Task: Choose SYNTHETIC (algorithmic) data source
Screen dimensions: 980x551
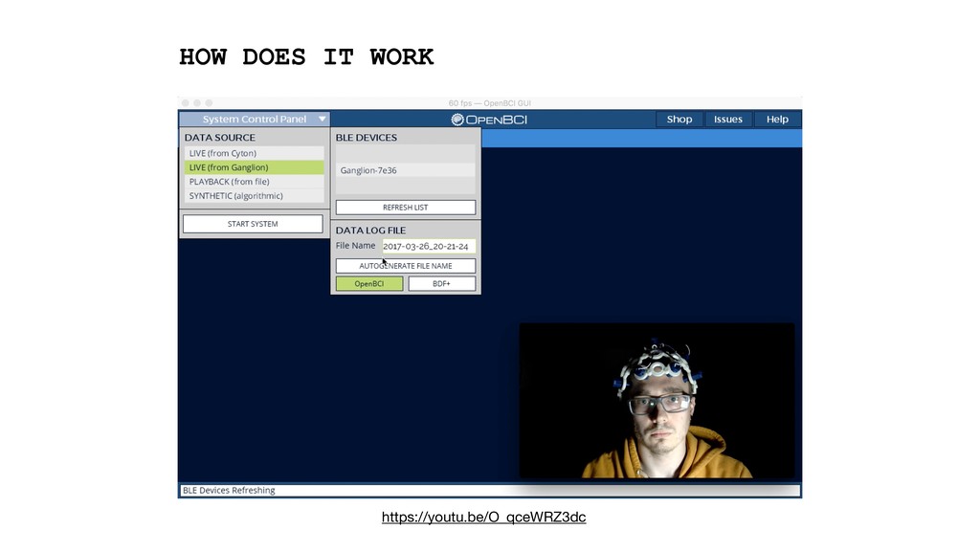Action: (254, 196)
